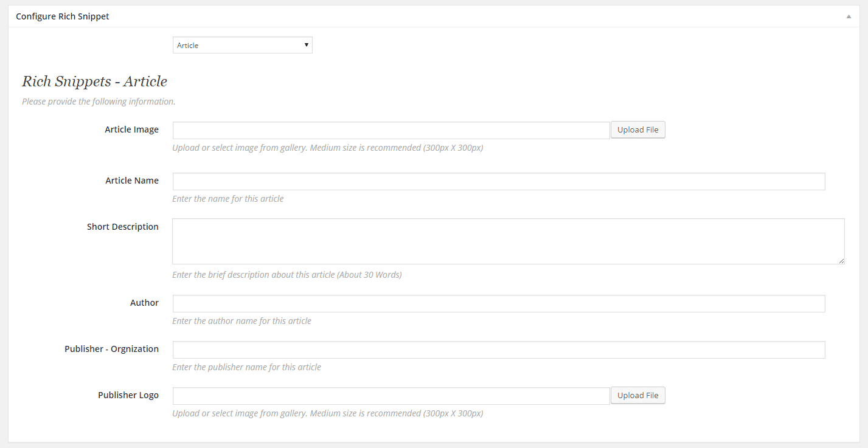868x448 pixels.
Task: Click 'Enter the author name for this article' hint
Action: (241, 321)
